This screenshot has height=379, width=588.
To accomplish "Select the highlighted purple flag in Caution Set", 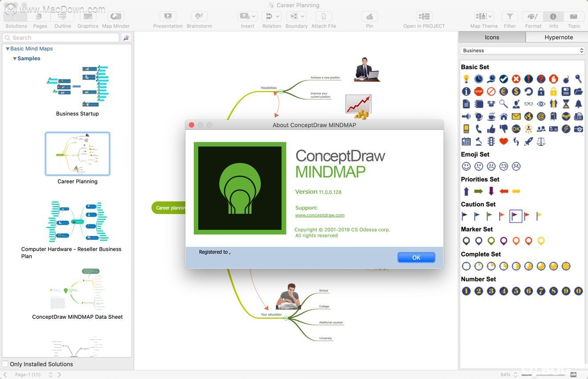I will [516, 216].
